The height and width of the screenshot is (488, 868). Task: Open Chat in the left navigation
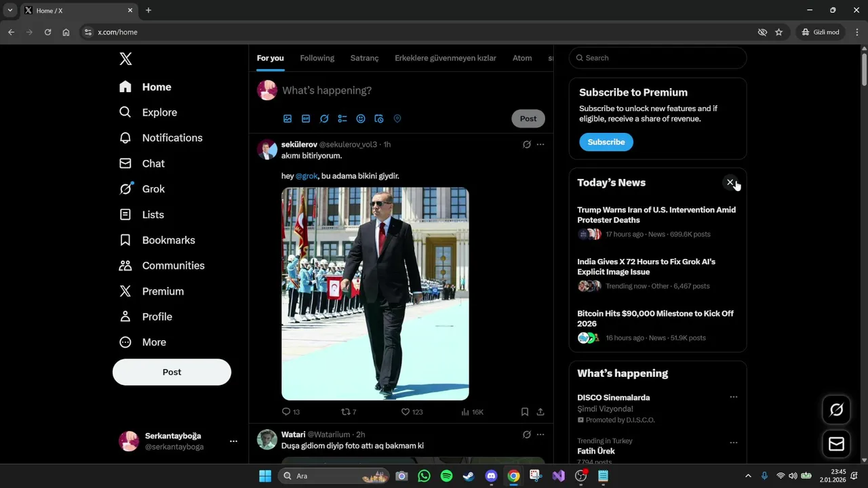[142, 163]
